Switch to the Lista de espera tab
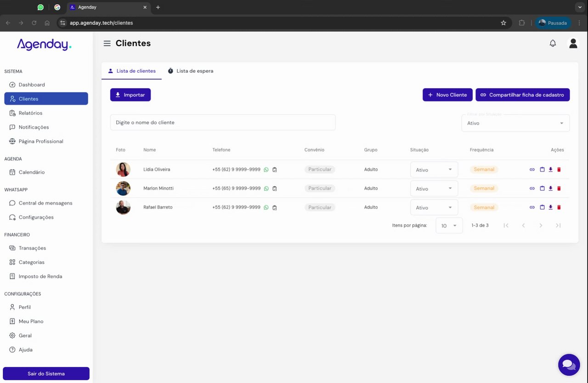The height and width of the screenshot is (383, 588). click(191, 71)
